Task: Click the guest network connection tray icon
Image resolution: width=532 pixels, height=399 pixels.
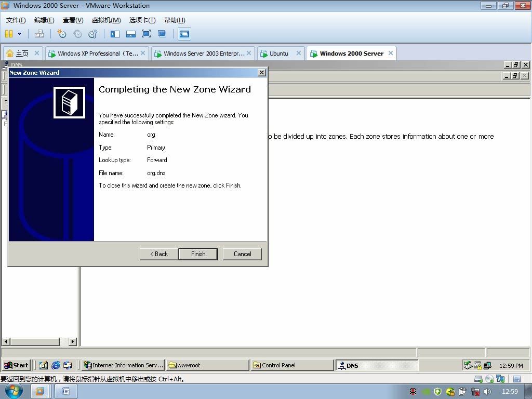Action: 487,365
